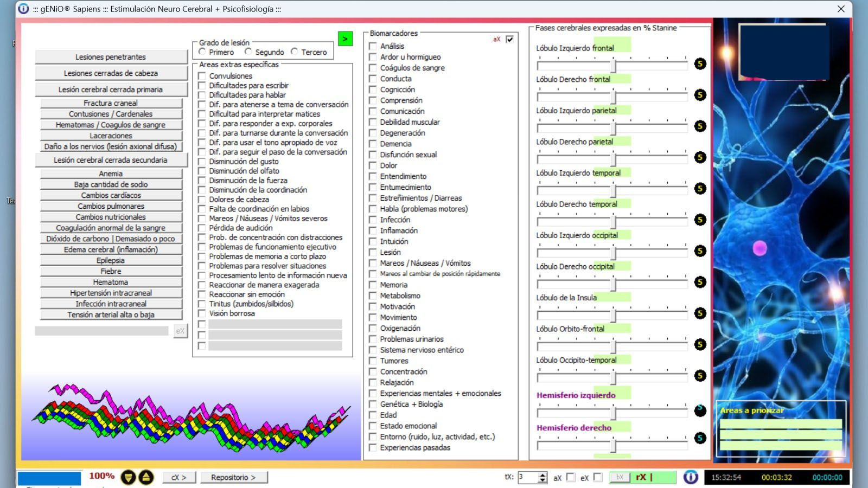Click the Lesiones cerradas de cabeza button
This screenshot has height=488, width=868.
pyautogui.click(x=111, y=73)
